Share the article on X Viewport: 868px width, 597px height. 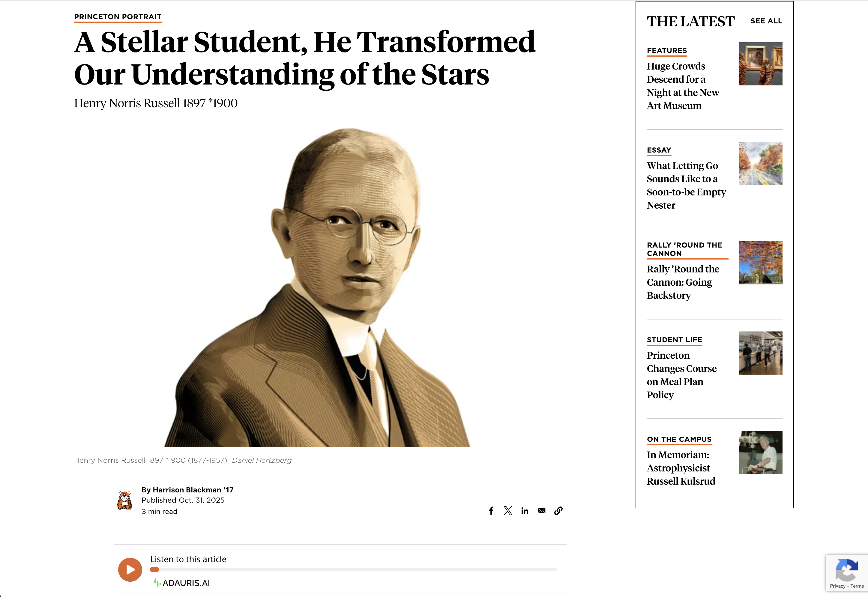[x=508, y=511]
